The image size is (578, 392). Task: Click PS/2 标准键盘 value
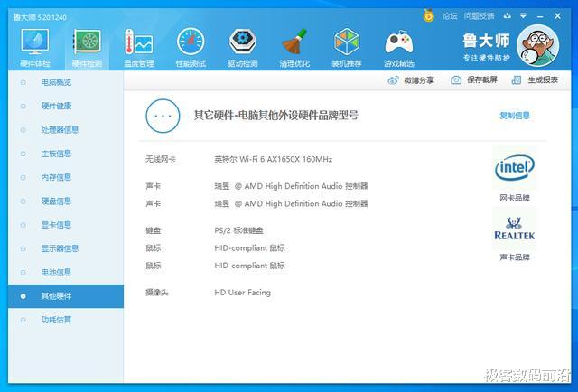[x=238, y=230]
